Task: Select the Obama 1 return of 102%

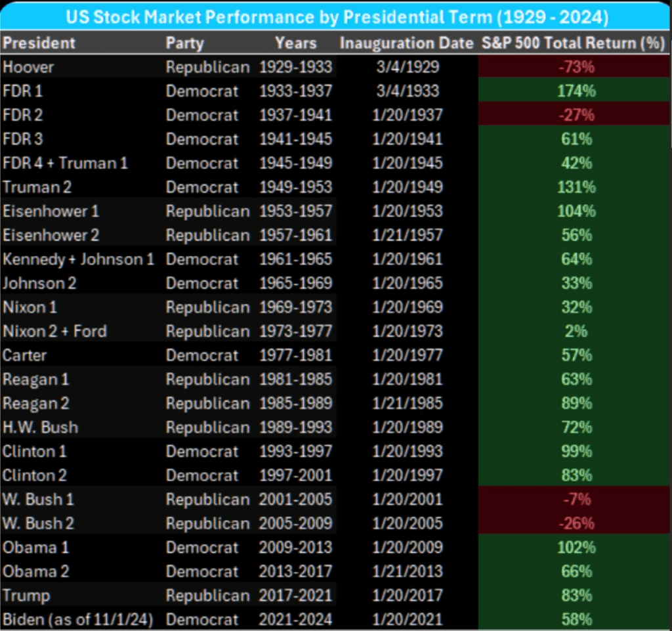Action: pos(573,547)
